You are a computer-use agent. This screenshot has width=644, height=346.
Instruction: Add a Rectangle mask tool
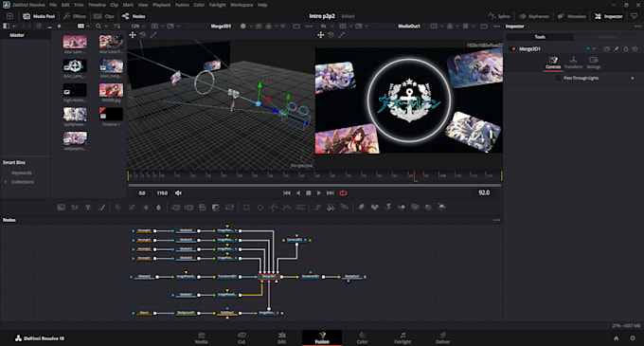coord(246,208)
